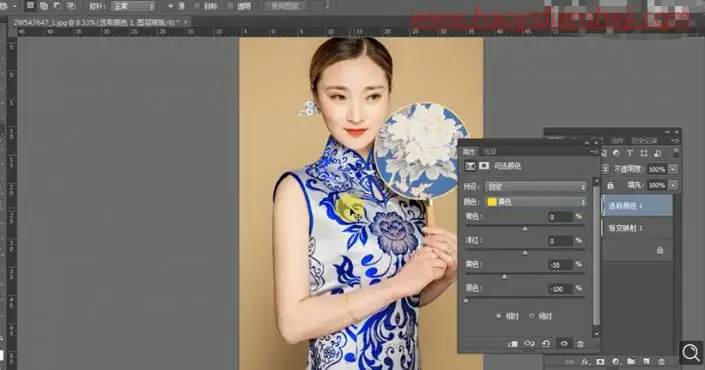The height and width of the screenshot is (370, 705).
Task: Click the 青色 (Cyan) slider handle
Action: pos(525,229)
